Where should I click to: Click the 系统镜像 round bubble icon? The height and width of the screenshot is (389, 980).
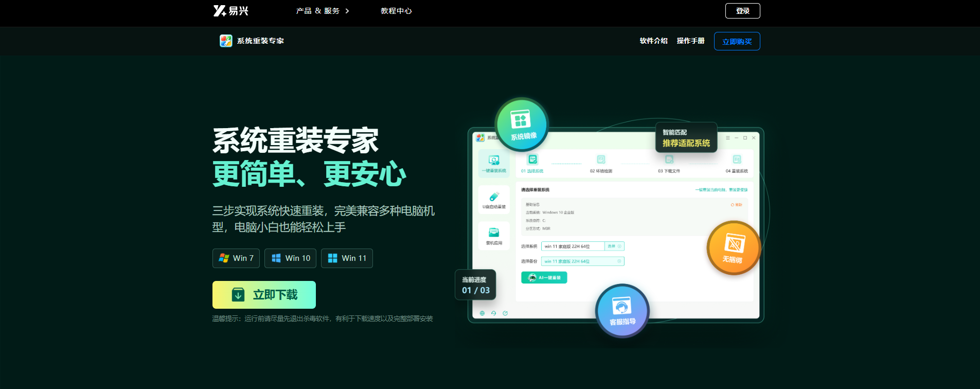522,125
